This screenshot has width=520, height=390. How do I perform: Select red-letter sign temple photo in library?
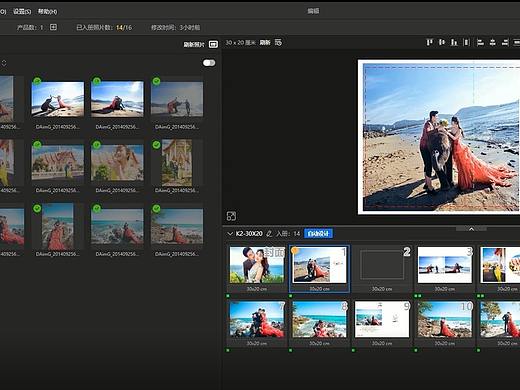click(58, 163)
